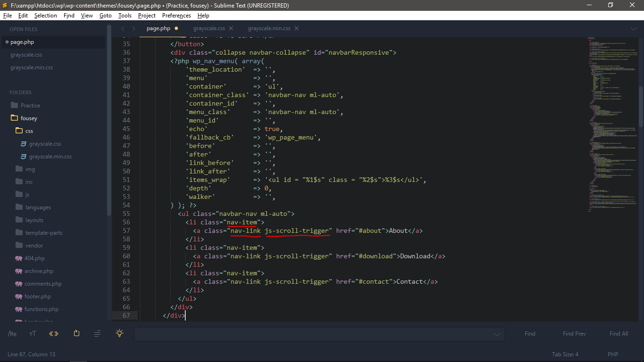Click 'Line 67, Column 13' status text
Image resolution: width=644 pixels, height=362 pixels.
coord(31,354)
